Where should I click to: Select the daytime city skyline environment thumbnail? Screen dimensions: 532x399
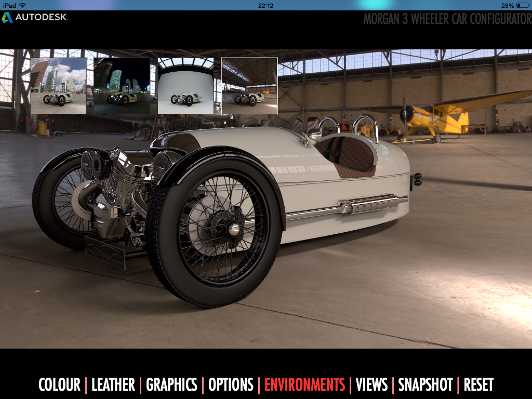[x=58, y=86]
